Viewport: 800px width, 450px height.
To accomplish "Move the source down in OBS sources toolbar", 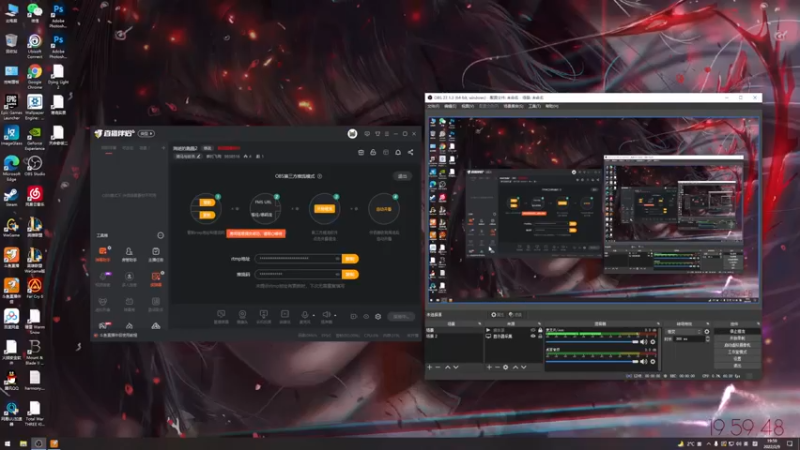I will point(523,367).
